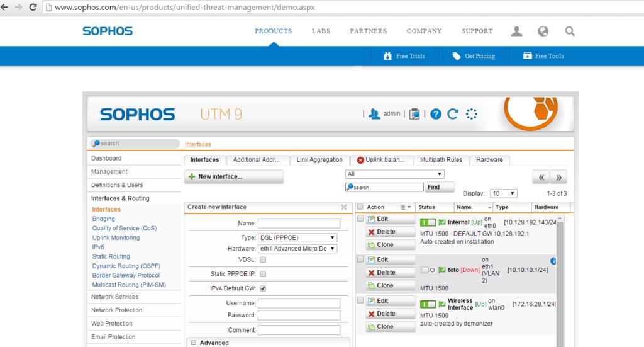Click the interface list search field
The image size is (644, 347).
coord(384,187)
